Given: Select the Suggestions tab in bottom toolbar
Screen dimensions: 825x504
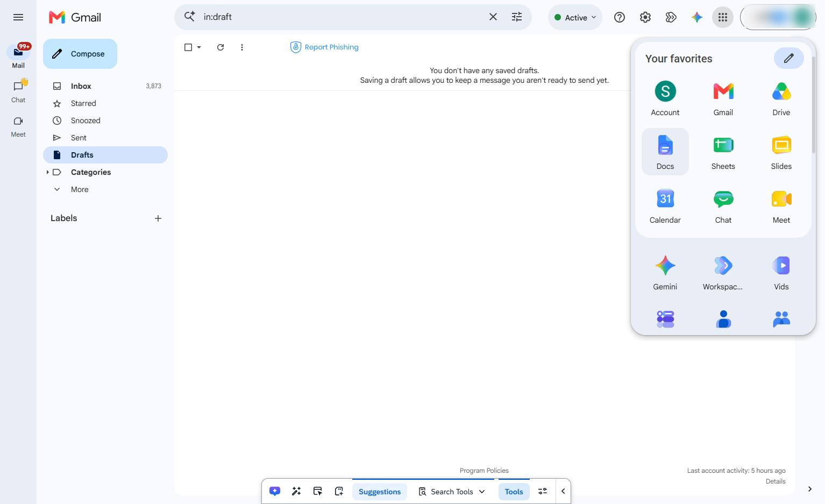Looking at the screenshot, I should [380, 492].
